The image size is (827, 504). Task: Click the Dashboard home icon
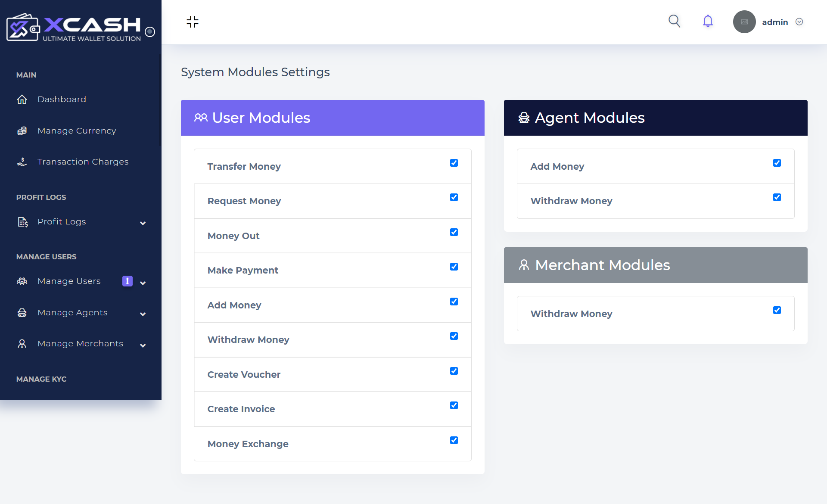(22, 100)
